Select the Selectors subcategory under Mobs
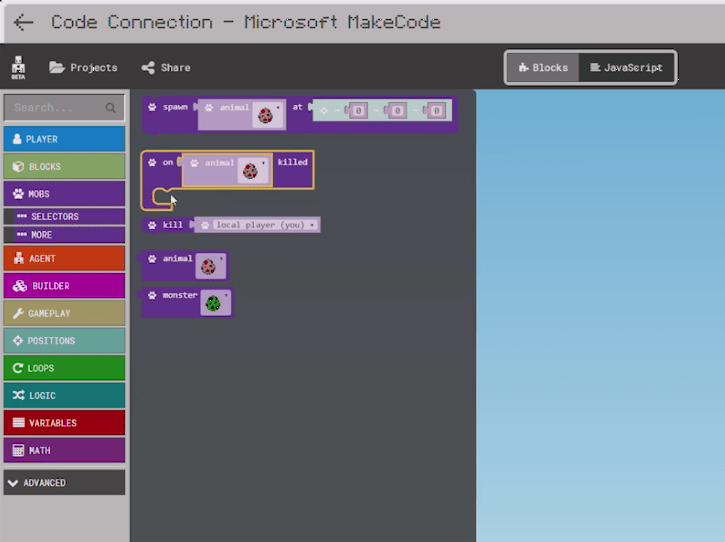 tap(64, 216)
